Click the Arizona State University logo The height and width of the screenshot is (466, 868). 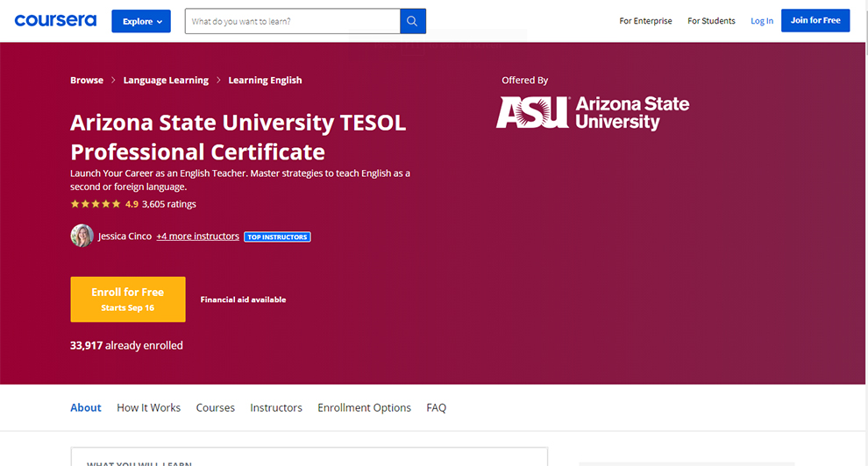point(593,113)
